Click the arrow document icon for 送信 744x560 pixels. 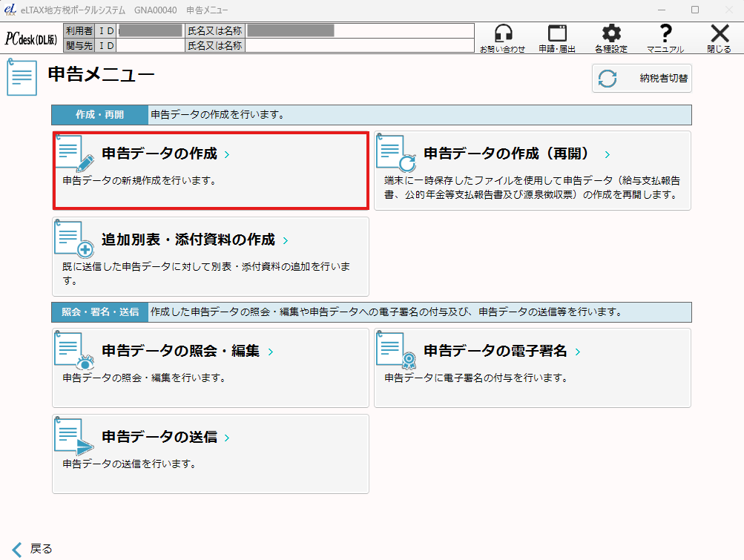(x=75, y=437)
